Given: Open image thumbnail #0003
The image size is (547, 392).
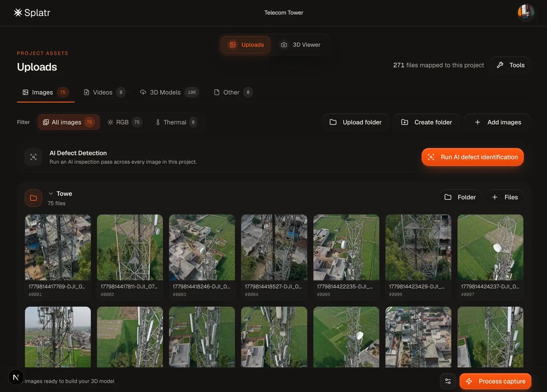Looking at the screenshot, I should [x=202, y=247].
